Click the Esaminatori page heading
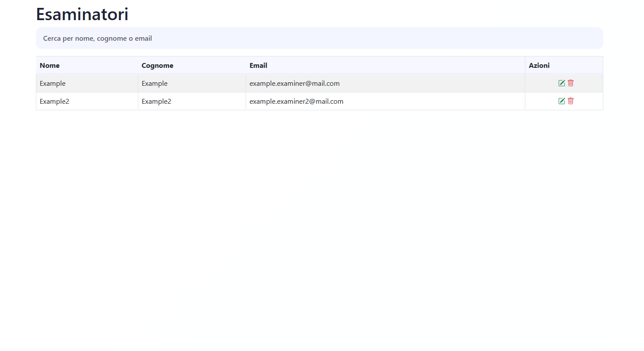Image resolution: width=644 pixels, height=351 pixels. (82, 14)
